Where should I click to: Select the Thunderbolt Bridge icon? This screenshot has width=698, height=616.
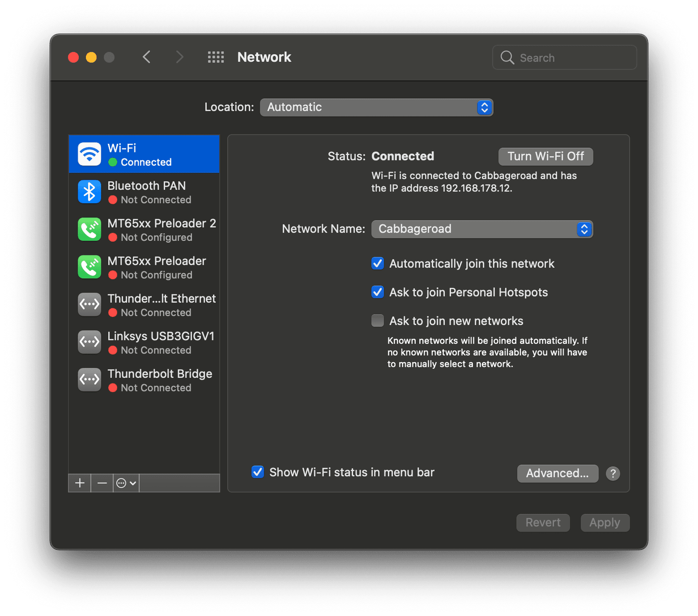click(89, 379)
